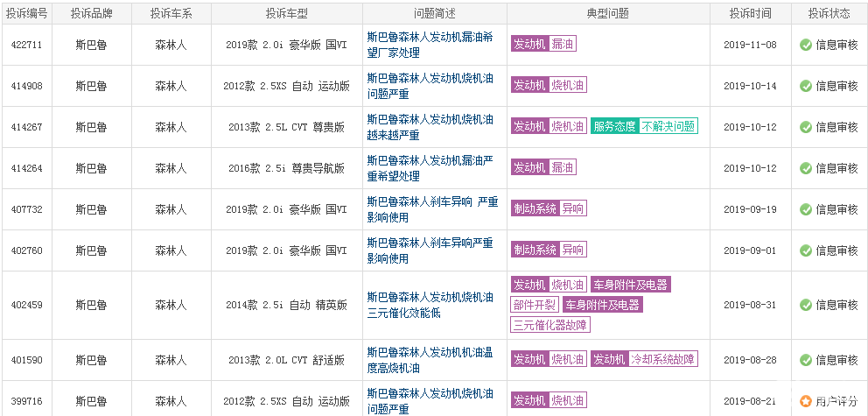Image resolution: width=868 pixels, height=416 pixels.
Task: Click the 投诉品牌 column header
Action: tap(91, 14)
